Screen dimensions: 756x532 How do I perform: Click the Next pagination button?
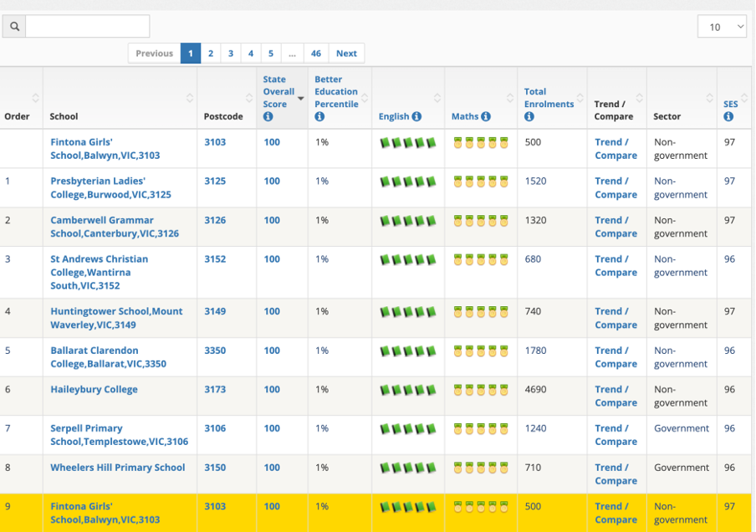click(x=346, y=54)
